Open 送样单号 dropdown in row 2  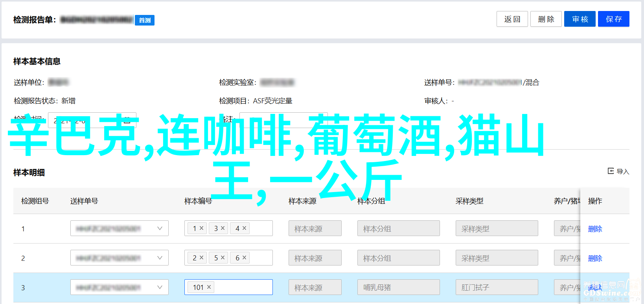point(119,258)
